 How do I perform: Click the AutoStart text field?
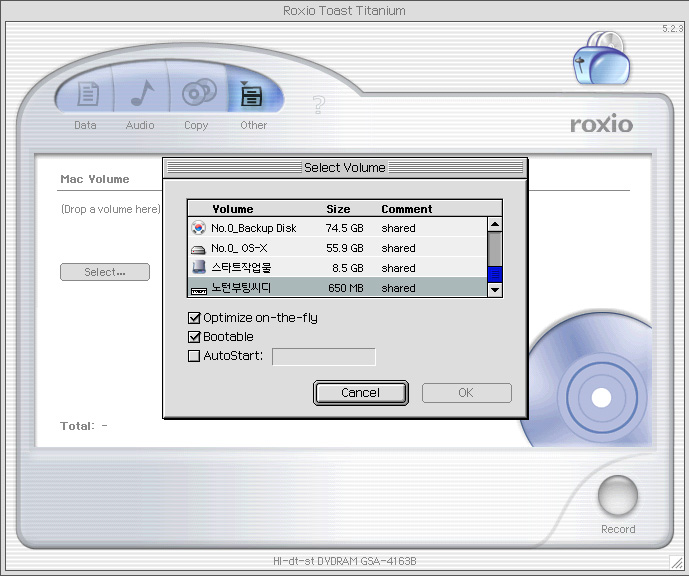(324, 356)
